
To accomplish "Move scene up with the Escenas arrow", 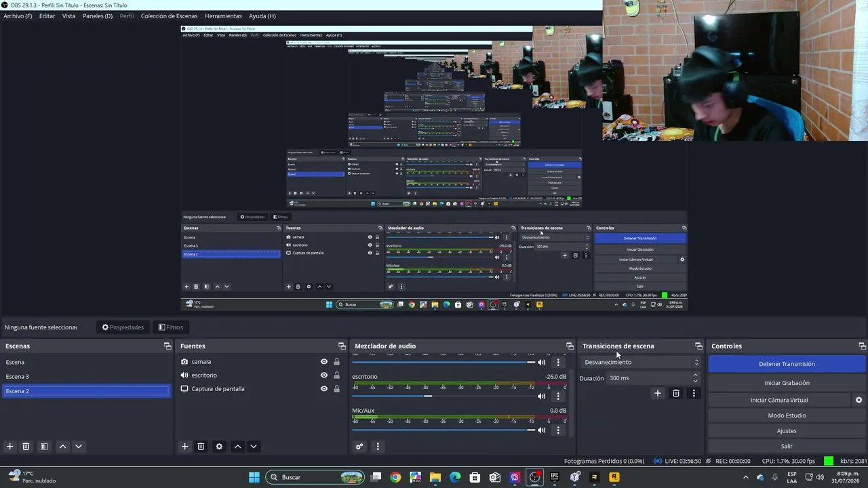I will (x=62, y=447).
